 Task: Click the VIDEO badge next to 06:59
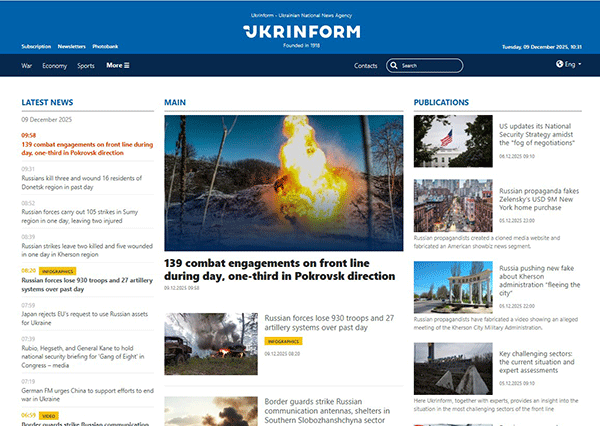(49, 416)
